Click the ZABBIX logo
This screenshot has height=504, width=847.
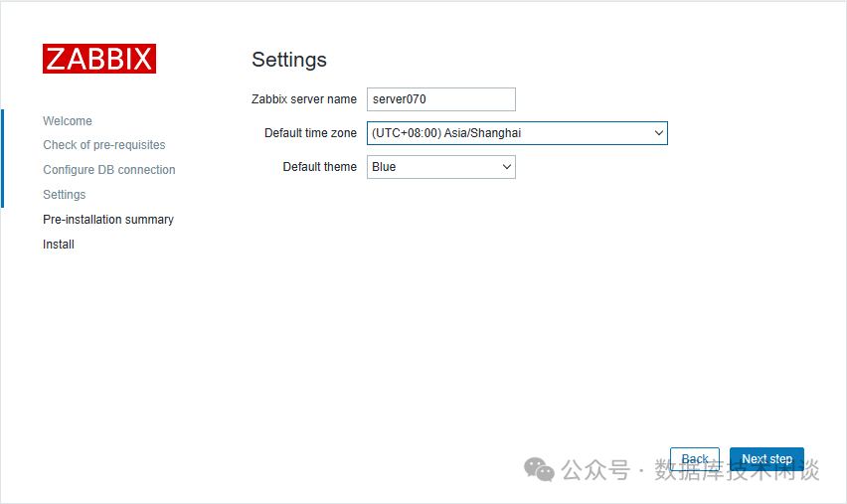pyautogui.click(x=99, y=59)
